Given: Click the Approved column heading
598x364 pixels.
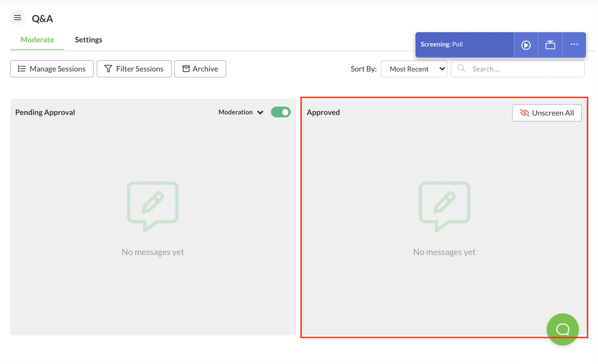Looking at the screenshot, I should 323,112.
